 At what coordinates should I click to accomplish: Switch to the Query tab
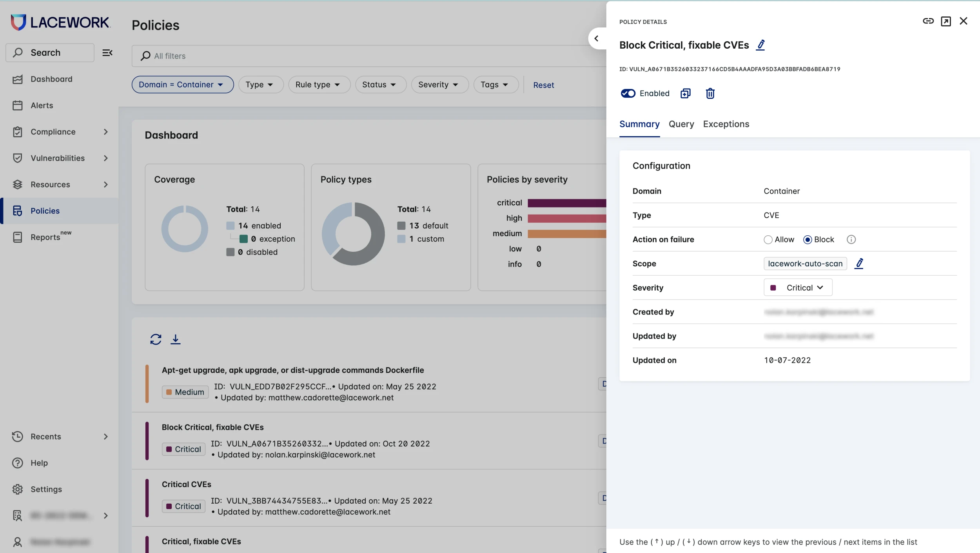[x=681, y=124]
